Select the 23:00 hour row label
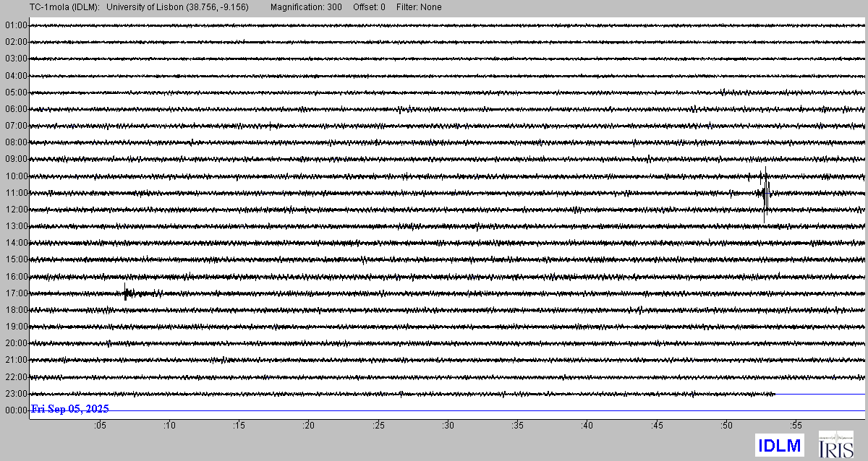Viewport: 868px width, 461px height. click(x=16, y=394)
